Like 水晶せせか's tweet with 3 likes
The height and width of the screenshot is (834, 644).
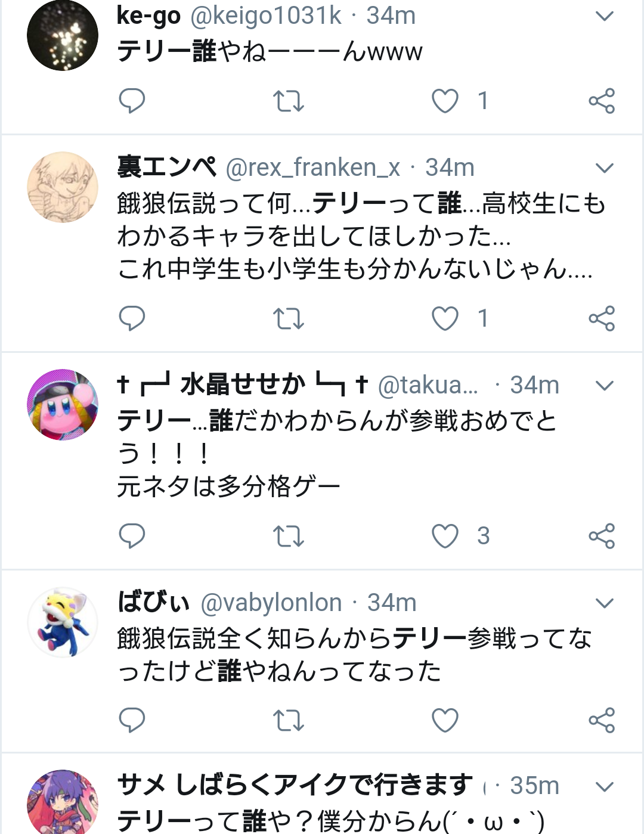click(x=445, y=536)
